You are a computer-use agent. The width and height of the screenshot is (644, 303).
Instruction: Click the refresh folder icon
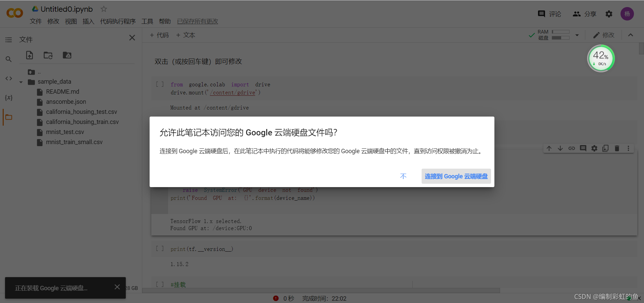tap(48, 55)
